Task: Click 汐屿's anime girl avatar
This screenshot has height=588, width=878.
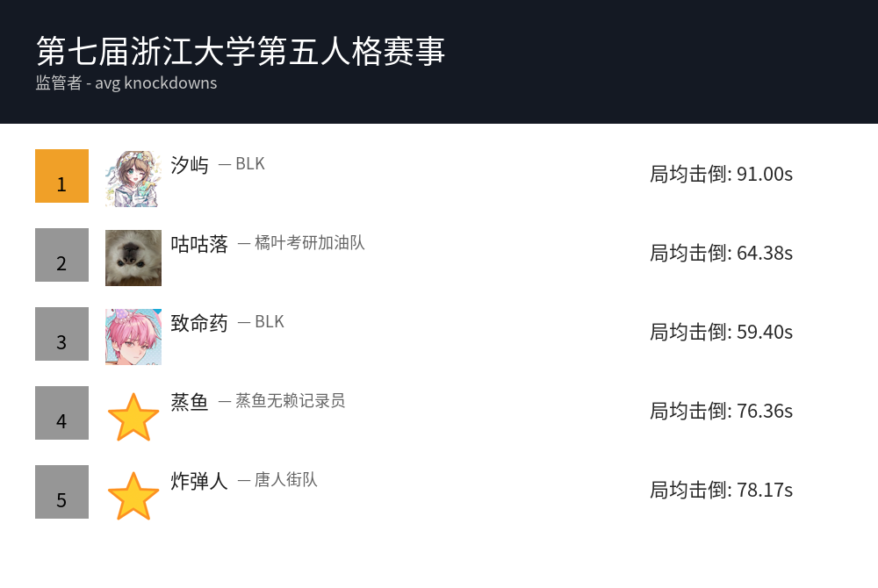Action: [133, 178]
